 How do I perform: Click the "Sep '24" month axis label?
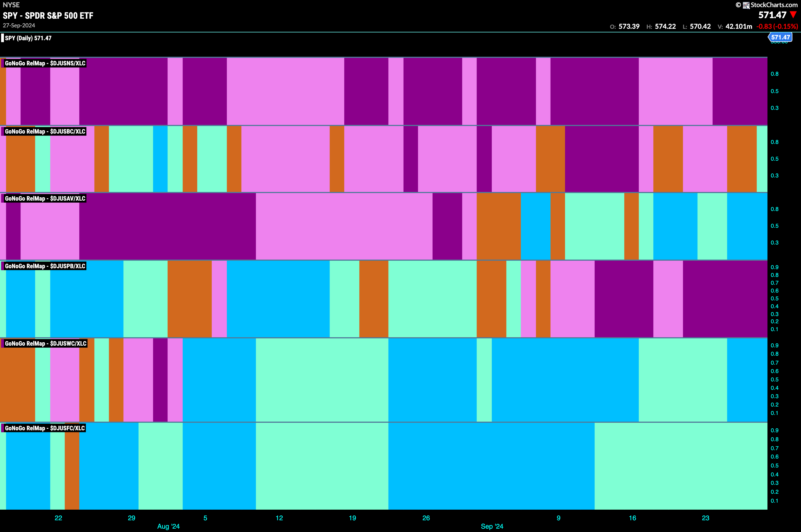point(492,526)
